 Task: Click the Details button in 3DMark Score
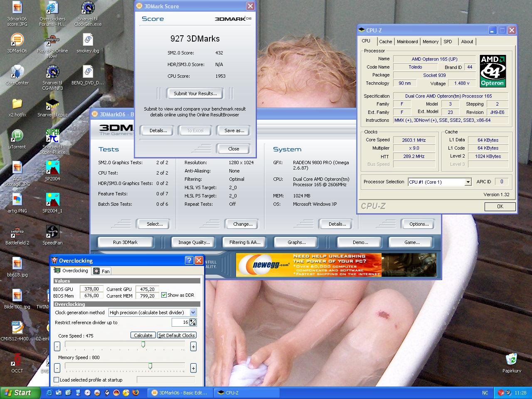point(158,131)
